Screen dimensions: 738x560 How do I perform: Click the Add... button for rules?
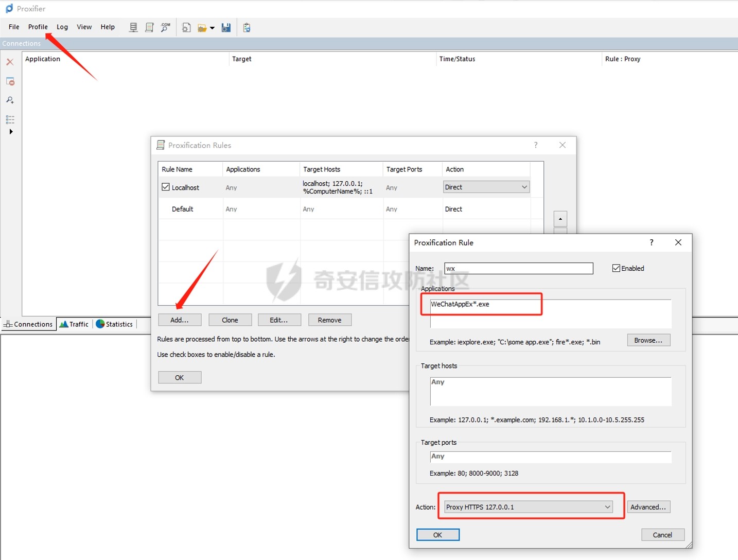pyautogui.click(x=179, y=320)
